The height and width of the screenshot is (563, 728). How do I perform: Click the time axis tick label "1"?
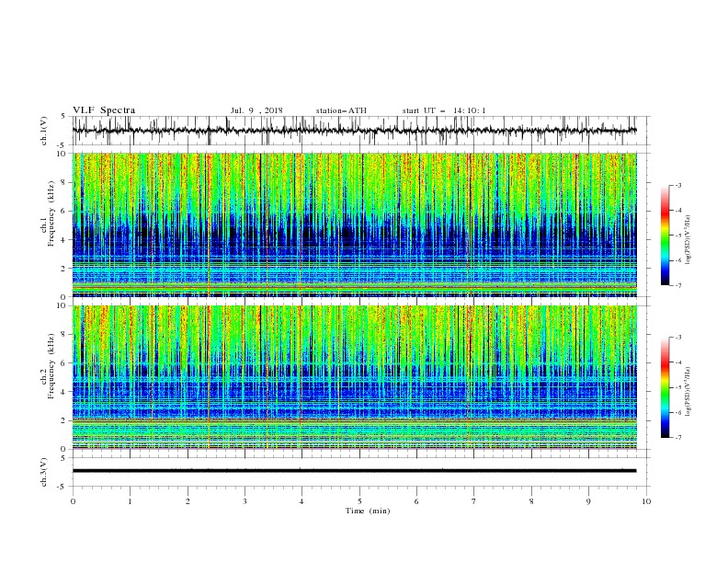point(130,501)
